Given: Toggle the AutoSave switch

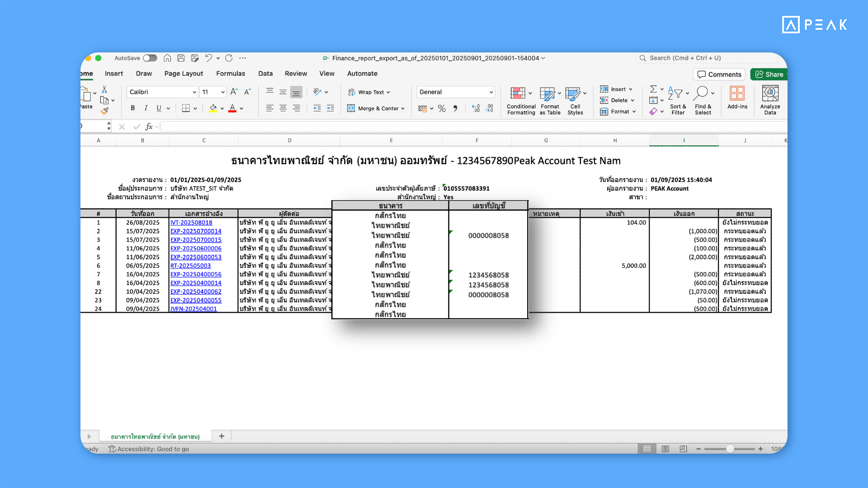Looking at the screenshot, I should coord(150,58).
